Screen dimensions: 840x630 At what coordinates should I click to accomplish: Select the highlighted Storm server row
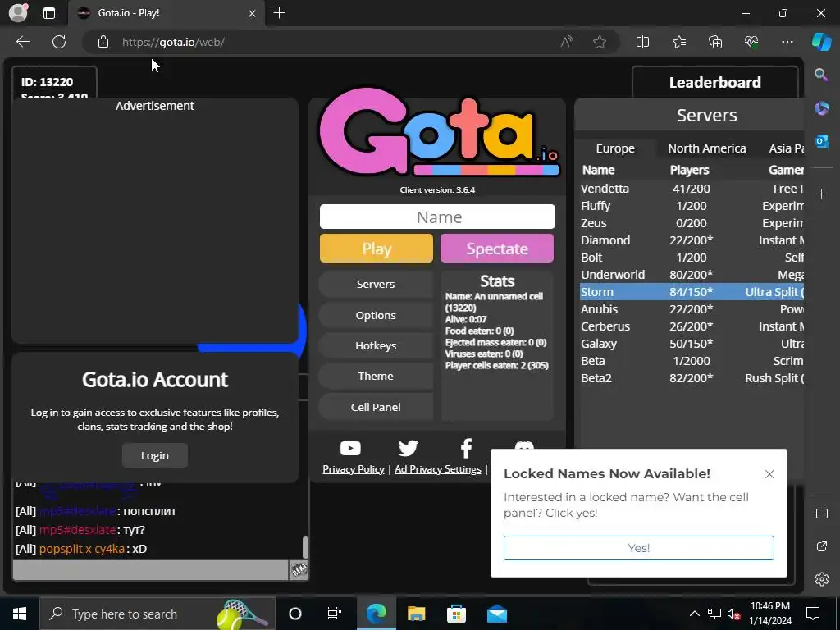692,291
